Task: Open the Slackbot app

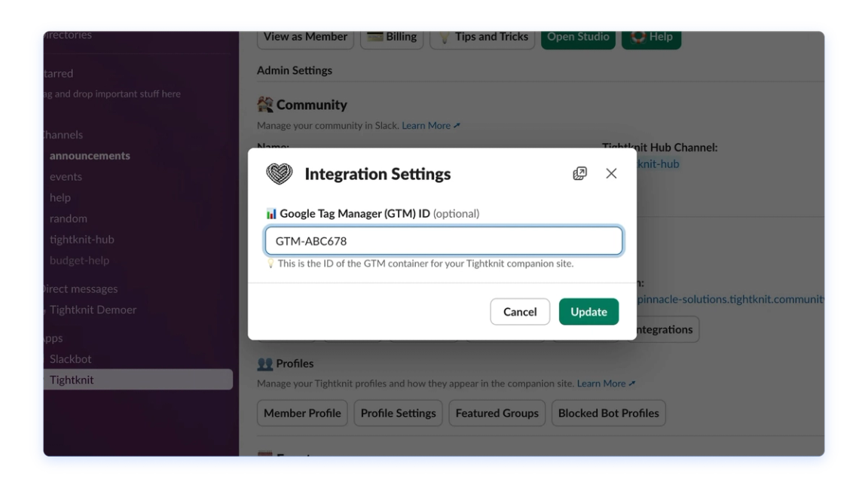Action: 70,359
